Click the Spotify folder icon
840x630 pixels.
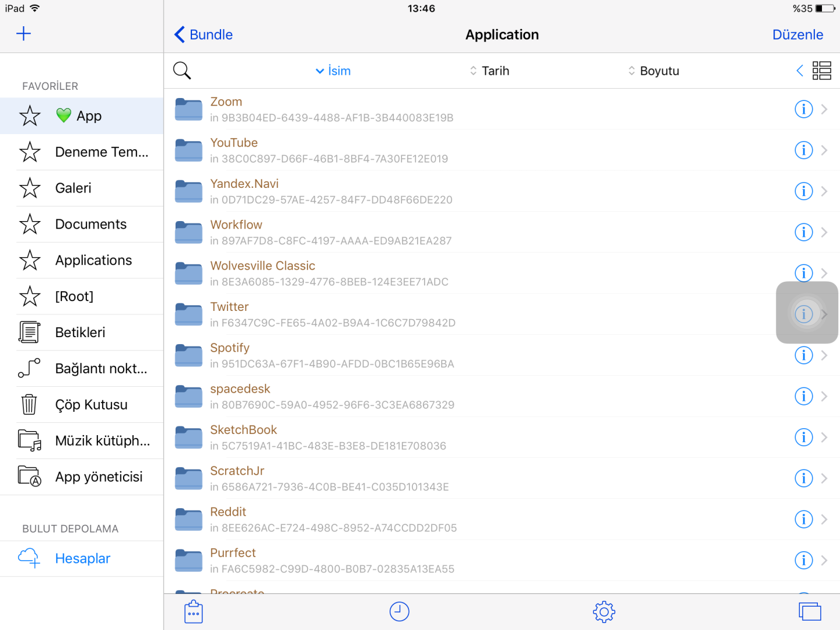(x=188, y=356)
